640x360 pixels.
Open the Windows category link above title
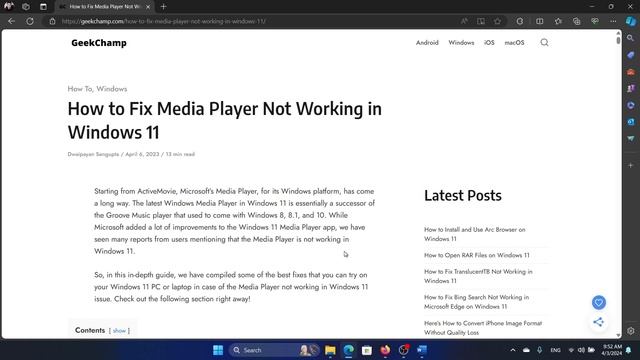click(x=111, y=89)
